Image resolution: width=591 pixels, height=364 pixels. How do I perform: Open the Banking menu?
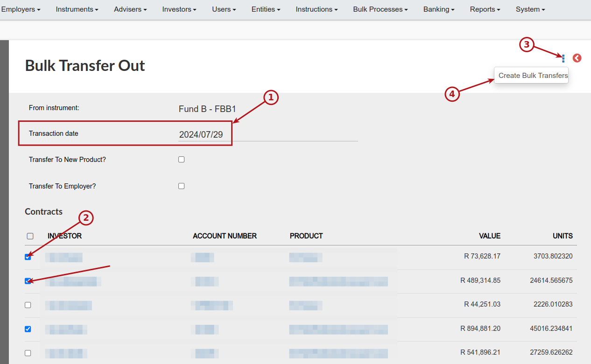439,9
